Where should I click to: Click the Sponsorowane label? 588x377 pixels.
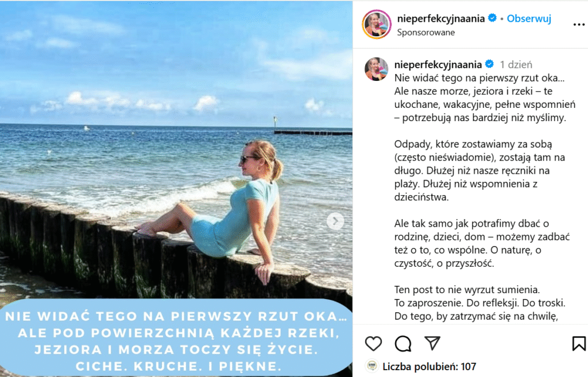[x=425, y=33]
